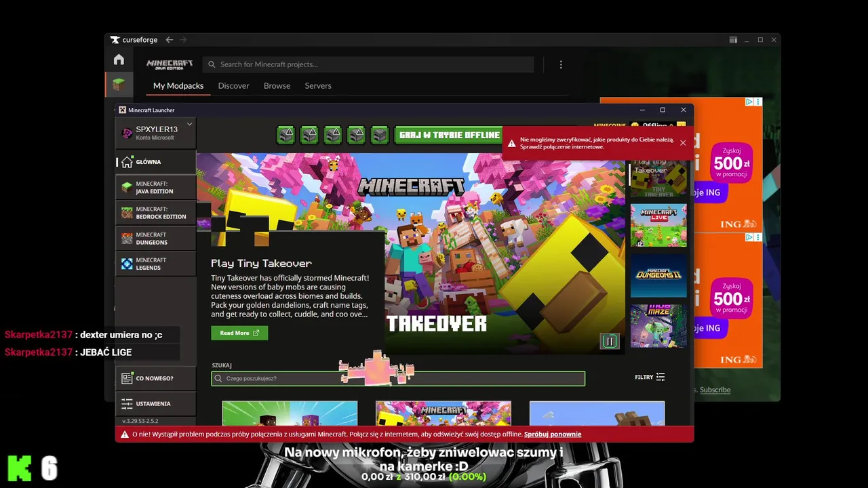Select Minecraft Dungeons II carousel thumbnail
This screenshot has width=868, height=488.
658,275
